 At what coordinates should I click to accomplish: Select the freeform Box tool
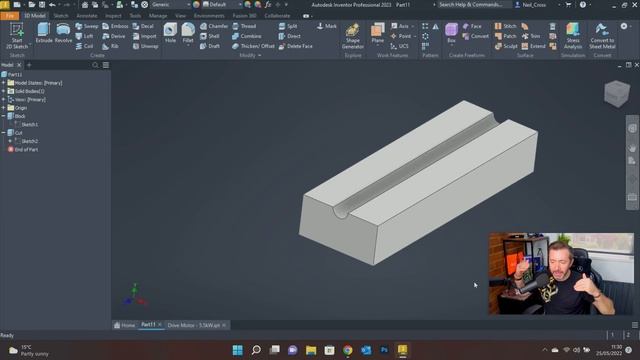click(451, 33)
